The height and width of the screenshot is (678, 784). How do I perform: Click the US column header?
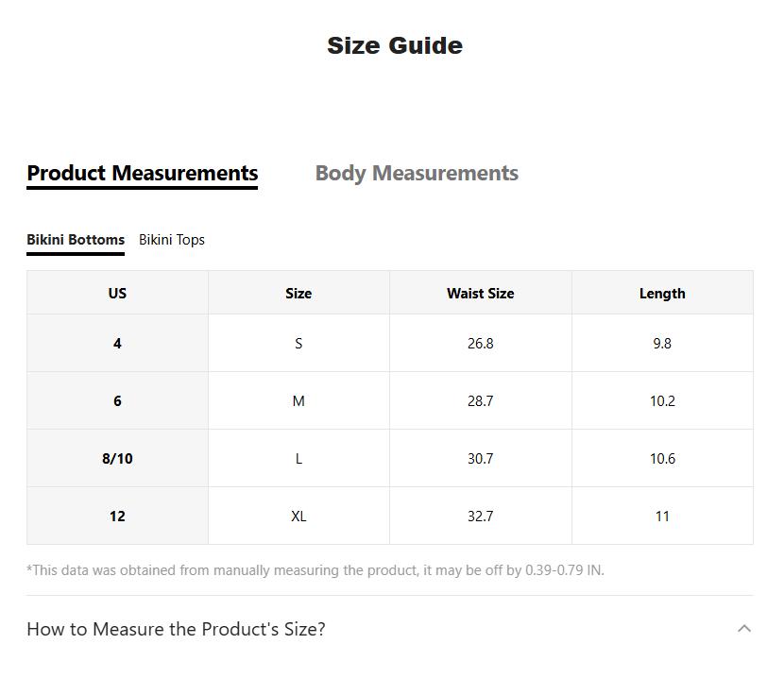(117, 294)
